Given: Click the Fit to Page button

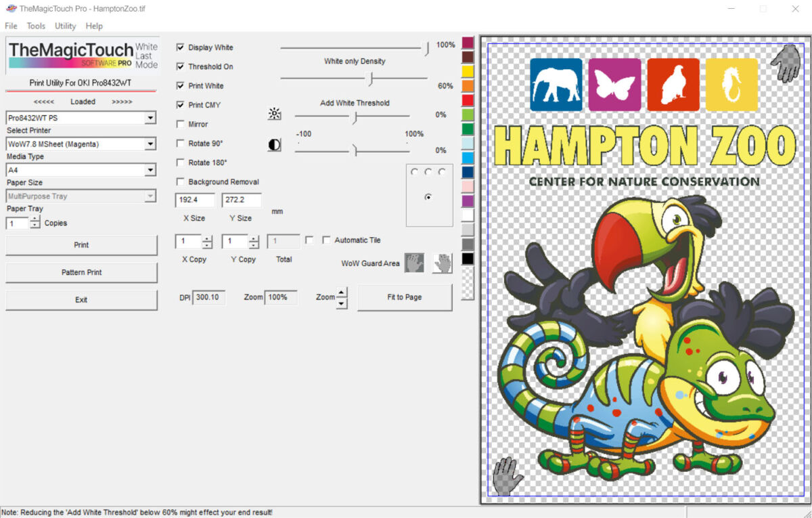Looking at the screenshot, I should (x=405, y=297).
